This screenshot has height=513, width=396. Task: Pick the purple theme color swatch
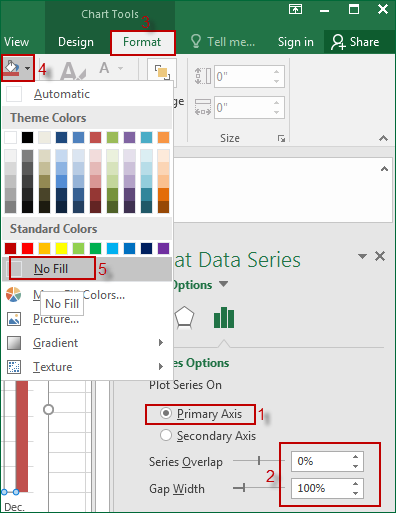(130, 137)
